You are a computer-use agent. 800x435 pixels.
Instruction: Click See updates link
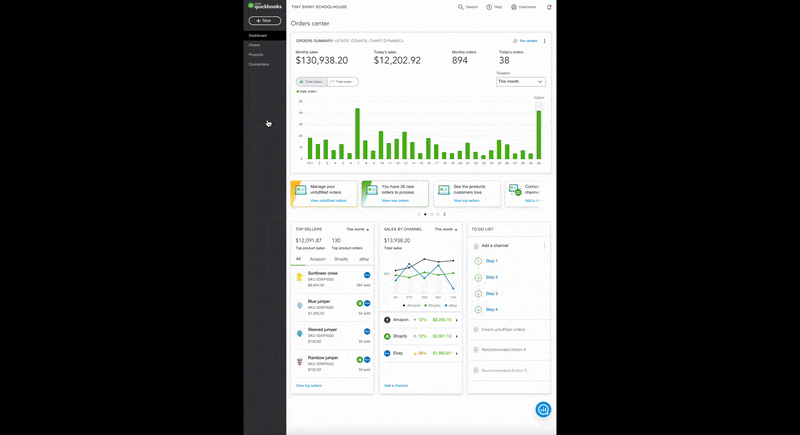click(528, 41)
